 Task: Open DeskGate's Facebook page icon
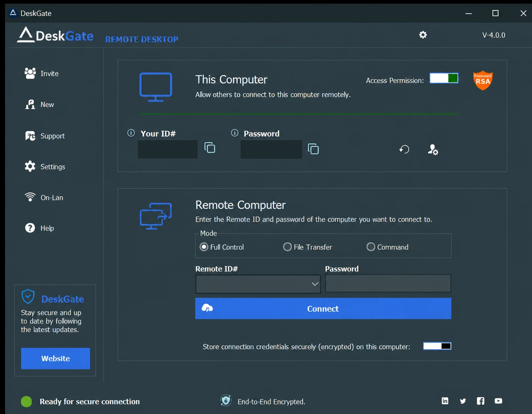click(x=480, y=401)
